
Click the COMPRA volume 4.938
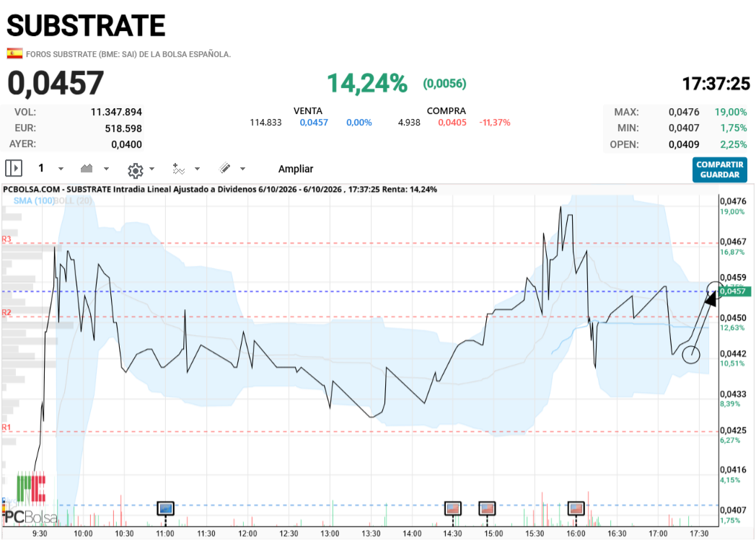coord(409,123)
